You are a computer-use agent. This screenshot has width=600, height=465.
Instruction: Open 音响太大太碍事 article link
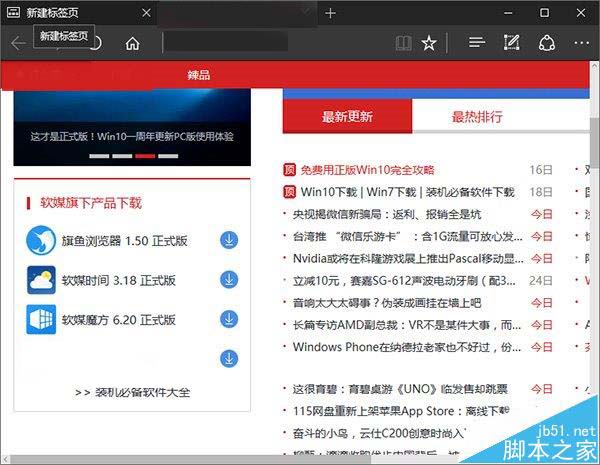point(387,303)
